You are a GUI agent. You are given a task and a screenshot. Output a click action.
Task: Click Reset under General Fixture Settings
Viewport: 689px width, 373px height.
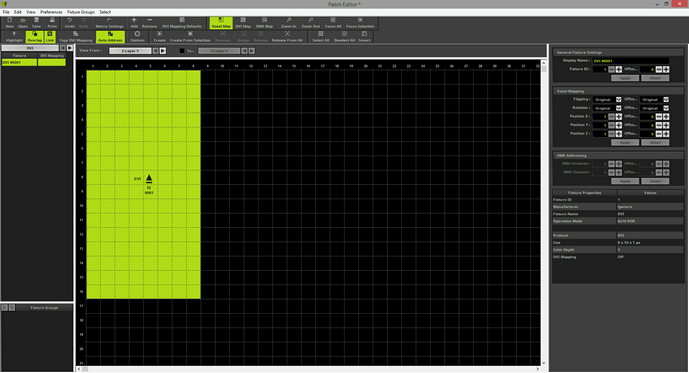(655, 78)
